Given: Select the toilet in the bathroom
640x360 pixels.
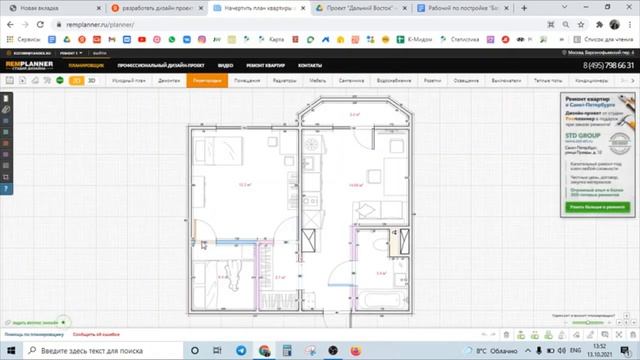Looking at the screenshot, I should click(x=381, y=245).
